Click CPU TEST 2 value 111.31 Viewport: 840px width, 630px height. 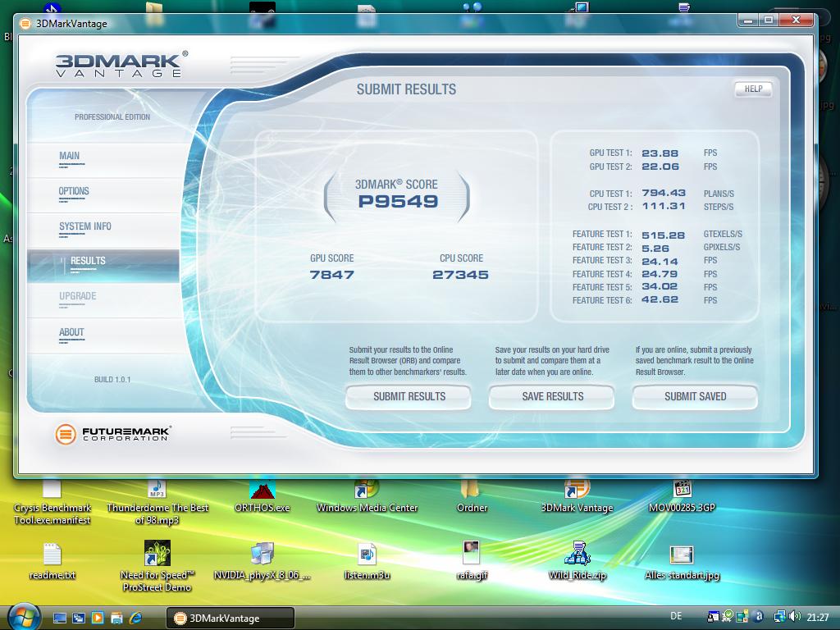[664, 206]
